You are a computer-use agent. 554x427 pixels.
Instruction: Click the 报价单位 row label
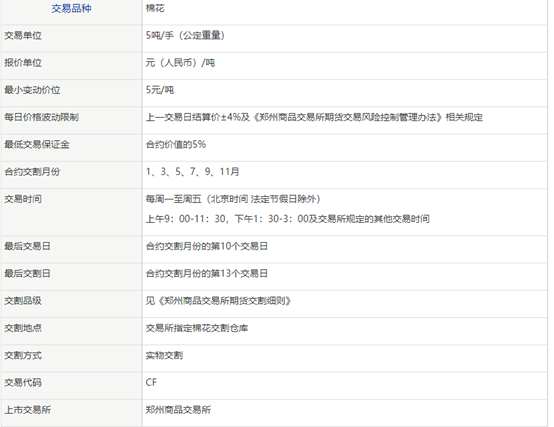pos(23,63)
